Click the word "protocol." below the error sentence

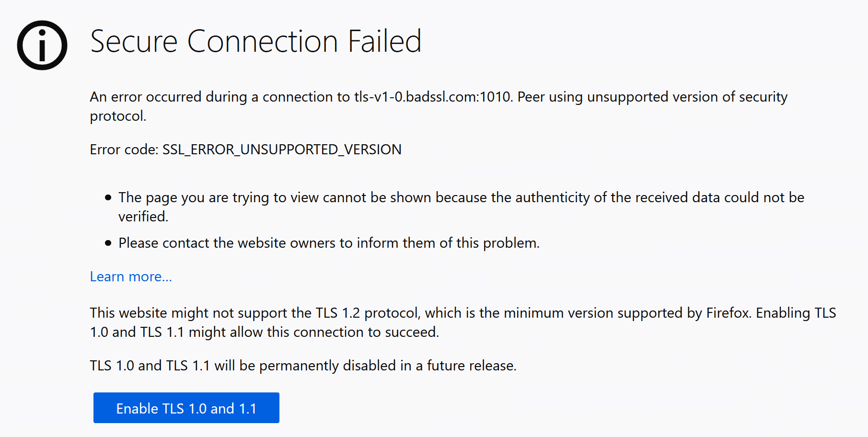(x=118, y=116)
